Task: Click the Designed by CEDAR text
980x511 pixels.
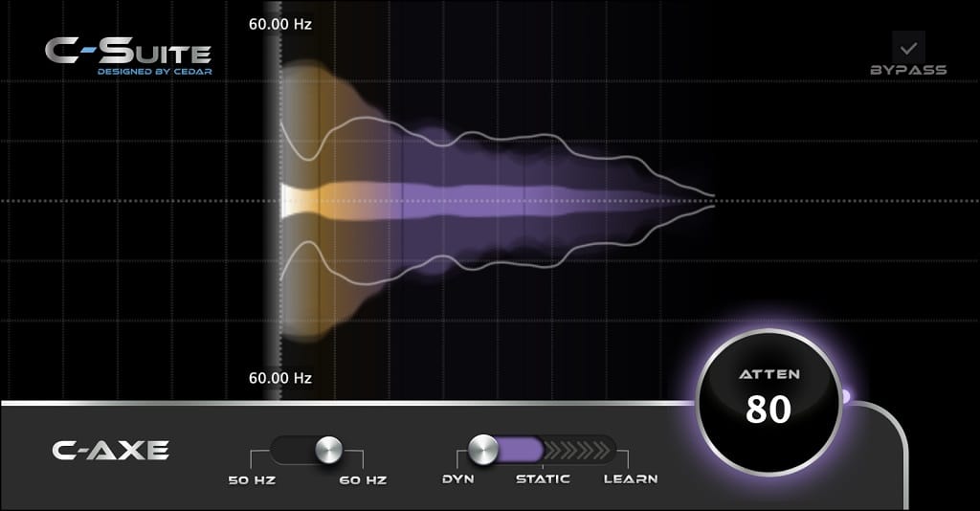Action: [154, 72]
